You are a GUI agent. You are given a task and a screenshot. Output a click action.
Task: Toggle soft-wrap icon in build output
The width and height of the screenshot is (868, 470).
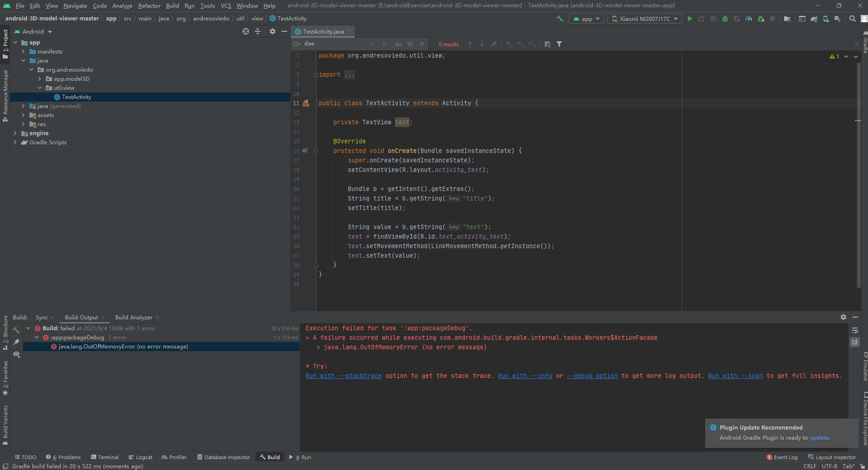[855, 330]
